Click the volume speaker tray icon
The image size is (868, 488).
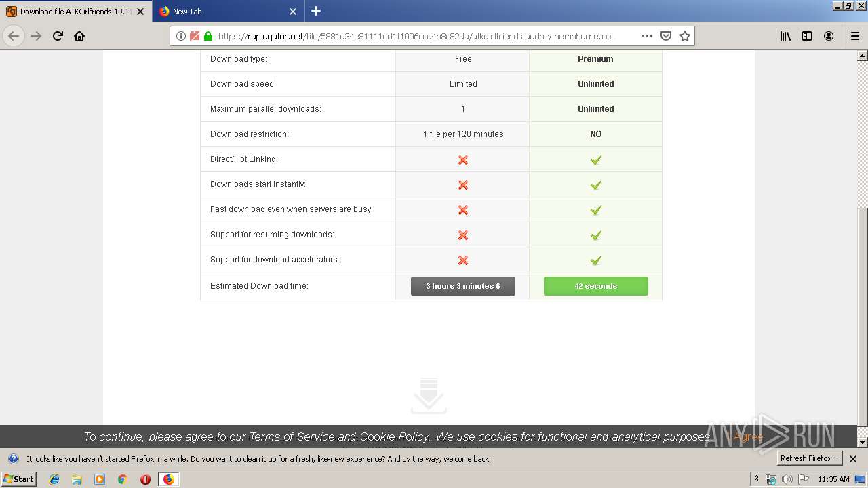click(787, 479)
